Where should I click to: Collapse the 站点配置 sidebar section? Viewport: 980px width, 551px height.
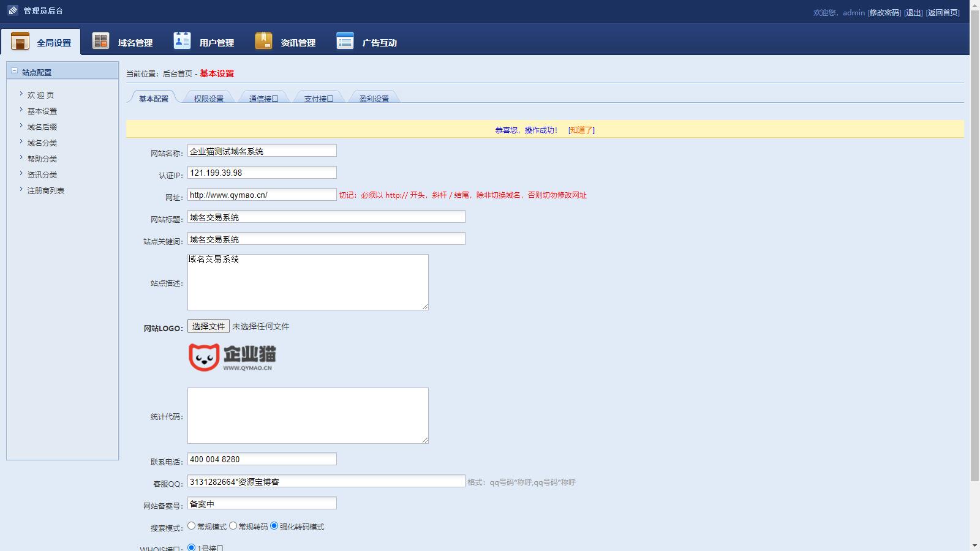(x=13, y=70)
